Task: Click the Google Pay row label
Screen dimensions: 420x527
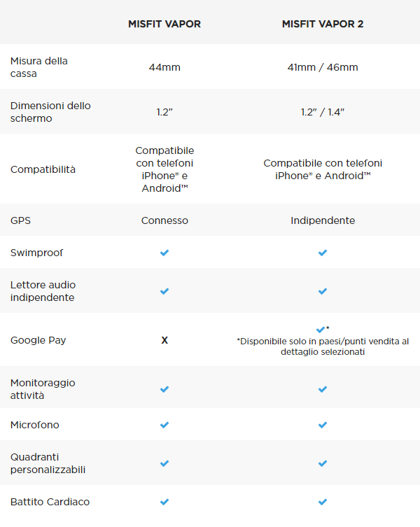Action: point(38,340)
